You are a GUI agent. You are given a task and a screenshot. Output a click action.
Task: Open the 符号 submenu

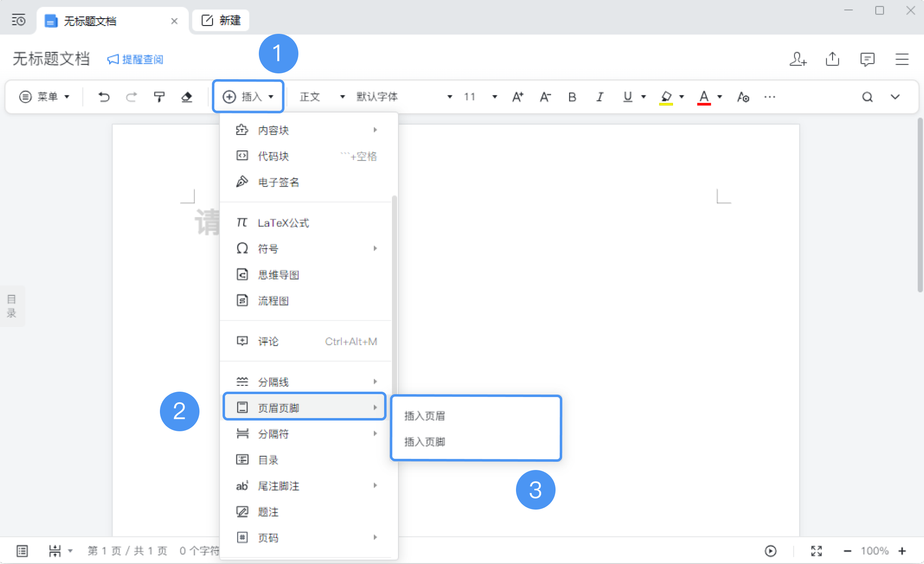tap(307, 249)
